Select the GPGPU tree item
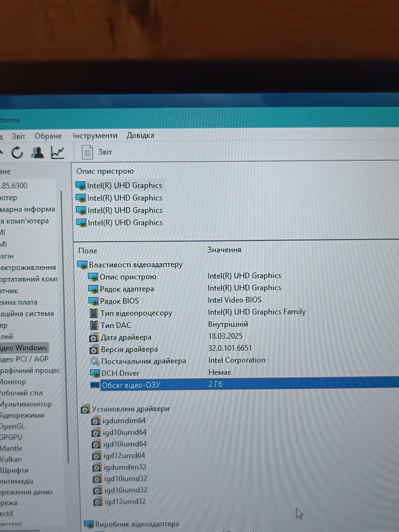 coord(11,437)
